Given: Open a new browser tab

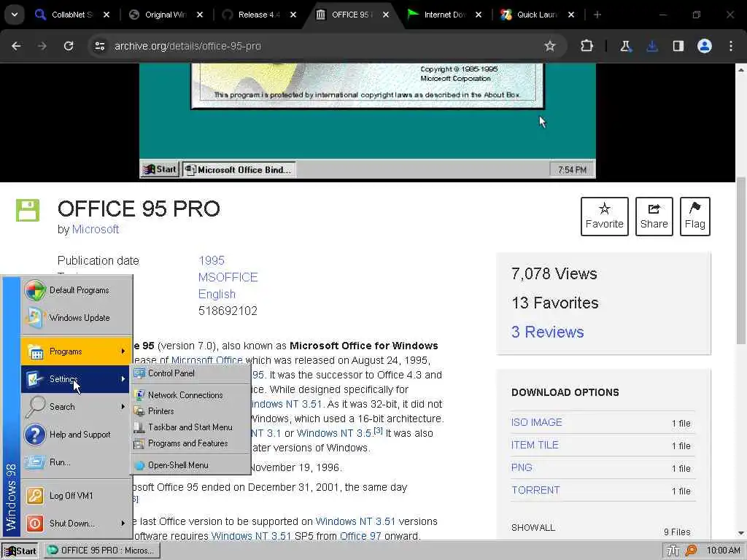Looking at the screenshot, I should (597, 15).
